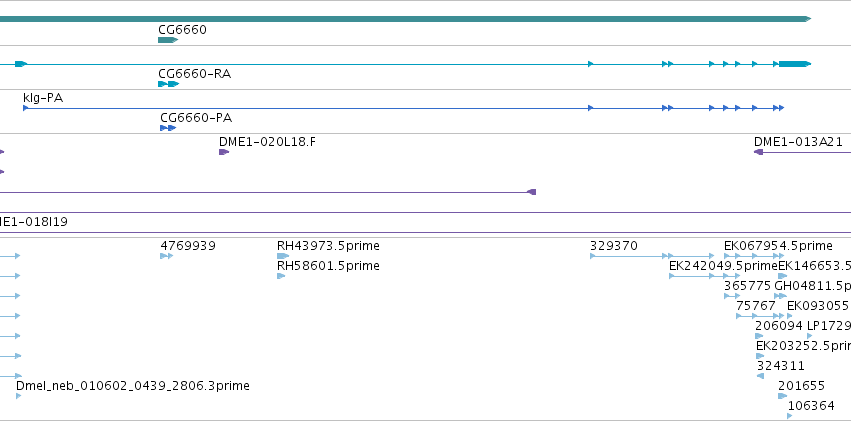Click the EK093055 label

click(817, 305)
